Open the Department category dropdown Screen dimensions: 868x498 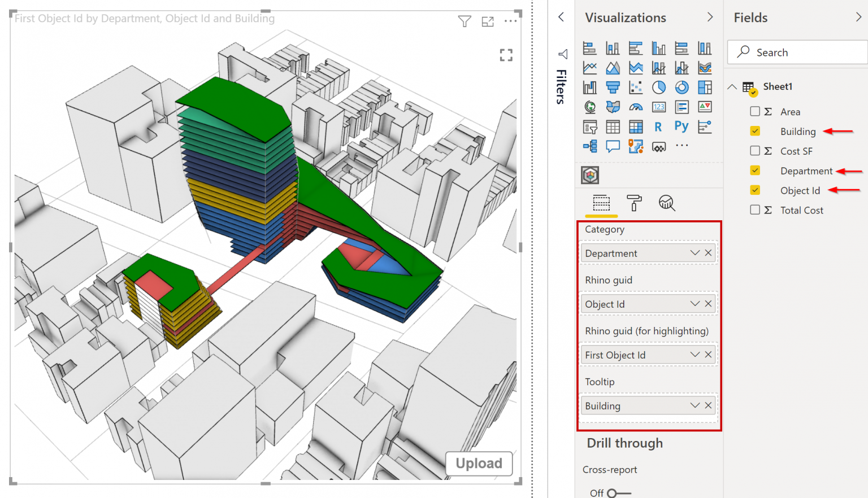point(694,252)
